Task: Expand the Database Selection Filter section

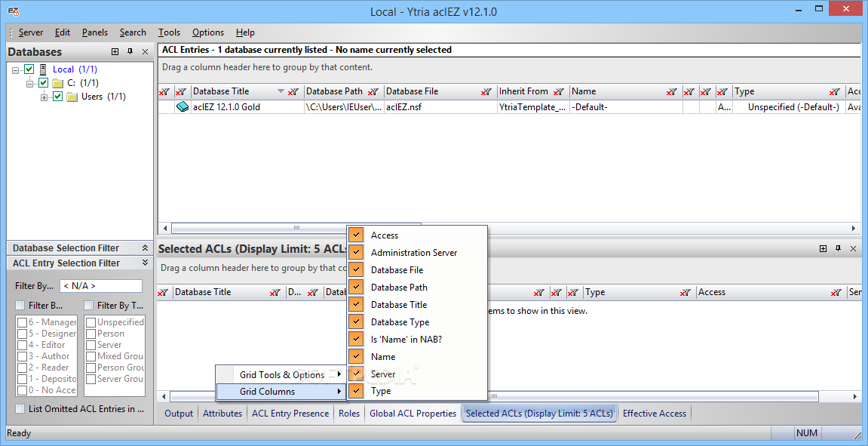Action: [x=145, y=248]
